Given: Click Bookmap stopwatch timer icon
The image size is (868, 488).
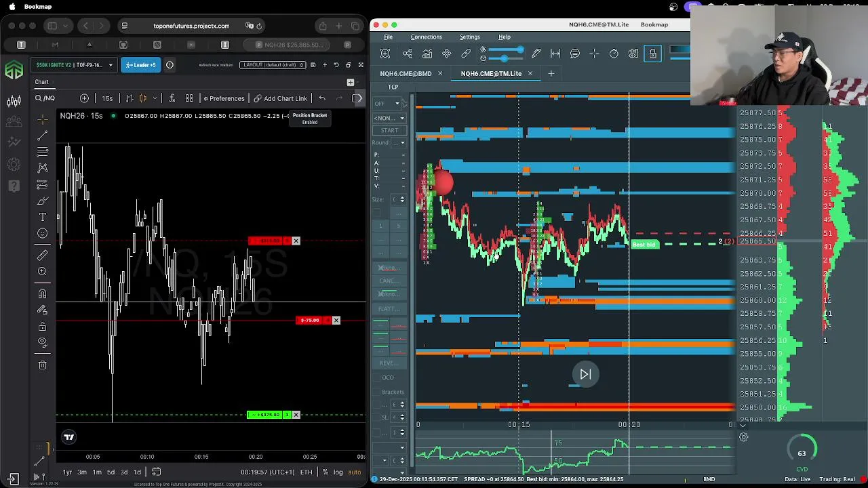Looking at the screenshot, I should coord(614,54).
